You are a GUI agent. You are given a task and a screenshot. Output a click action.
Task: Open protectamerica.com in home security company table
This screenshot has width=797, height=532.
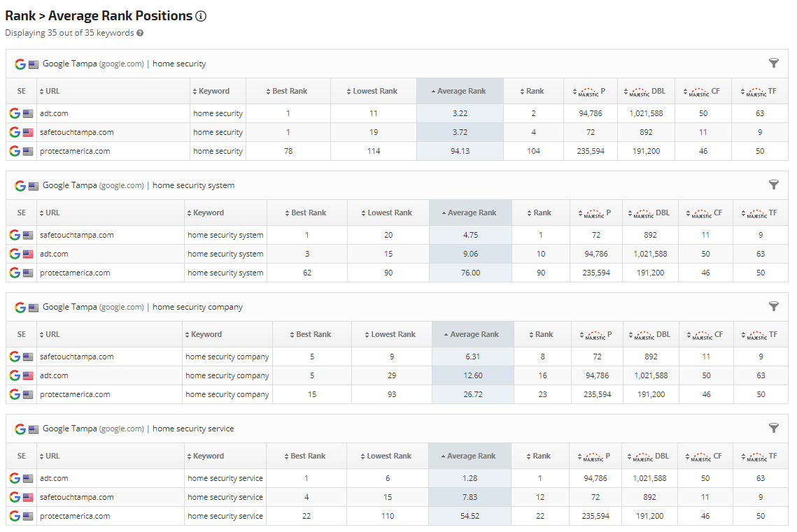point(75,394)
